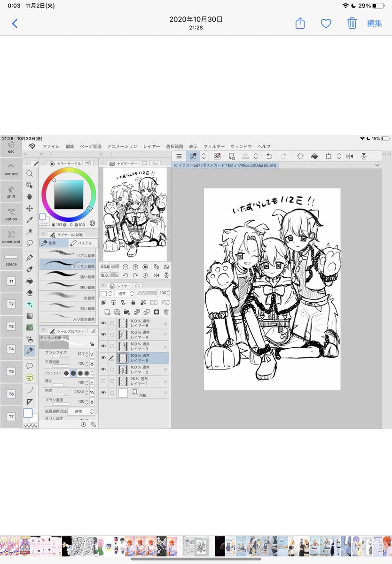Click New raster layer icon

(107, 312)
